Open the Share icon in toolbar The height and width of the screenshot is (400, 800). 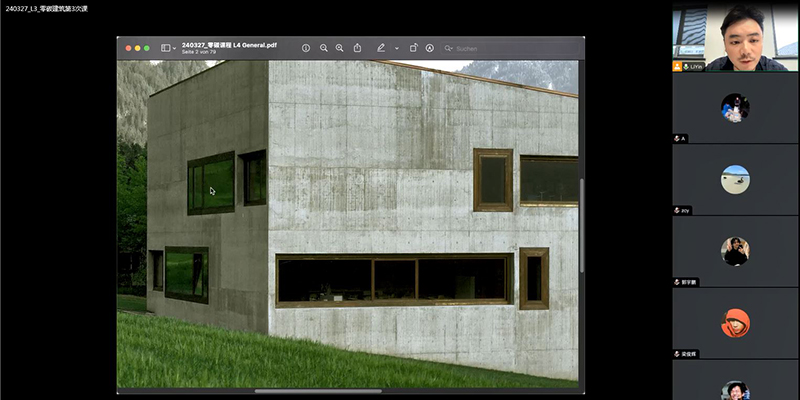[x=357, y=48]
